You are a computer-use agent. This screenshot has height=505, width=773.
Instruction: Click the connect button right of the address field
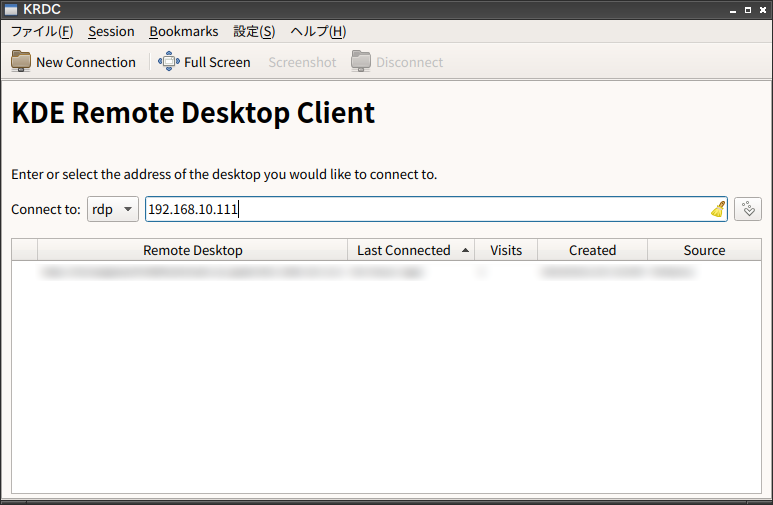pos(748,209)
